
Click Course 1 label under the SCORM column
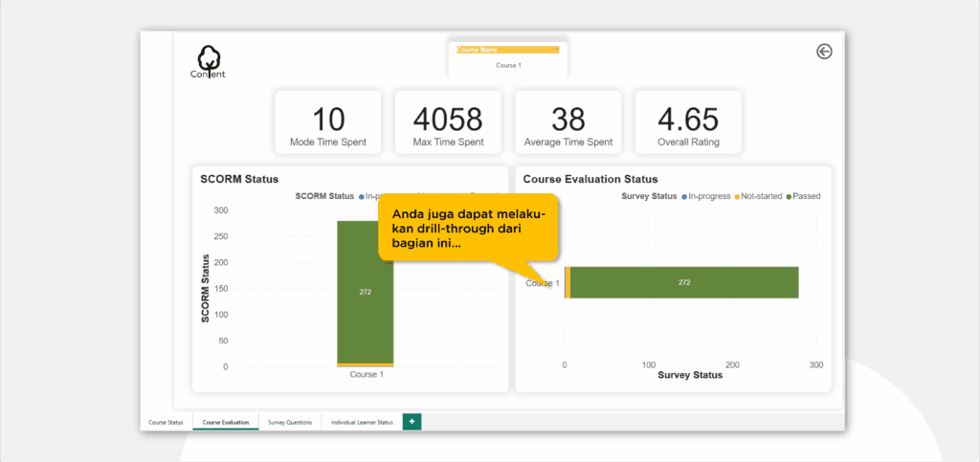(367, 375)
